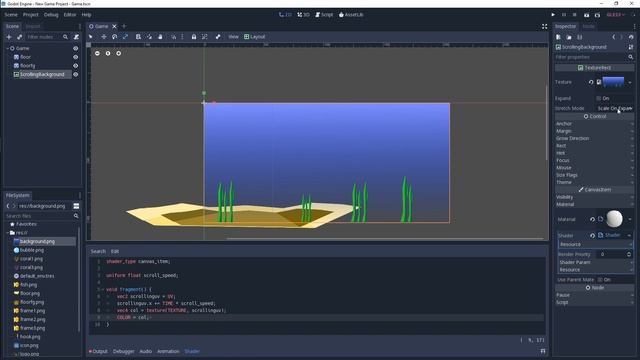Expand the Anchor property group
640x360 pixels.
pyautogui.click(x=595, y=124)
